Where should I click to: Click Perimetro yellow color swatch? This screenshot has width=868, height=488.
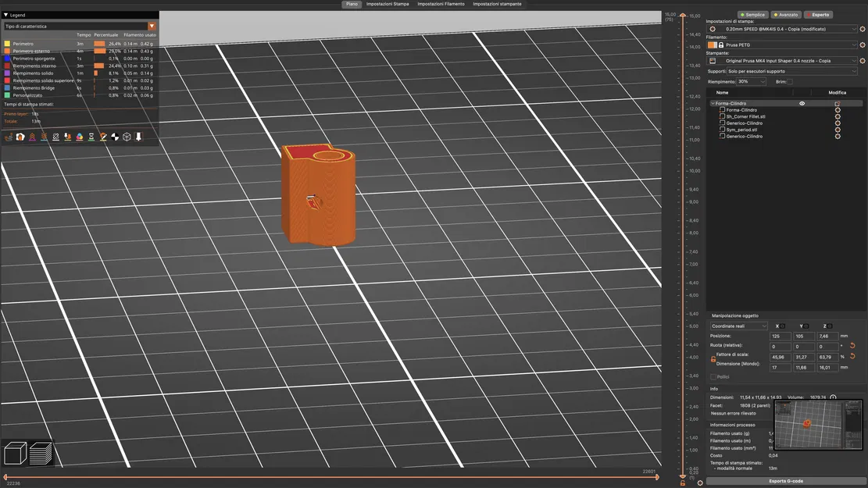click(7, 44)
